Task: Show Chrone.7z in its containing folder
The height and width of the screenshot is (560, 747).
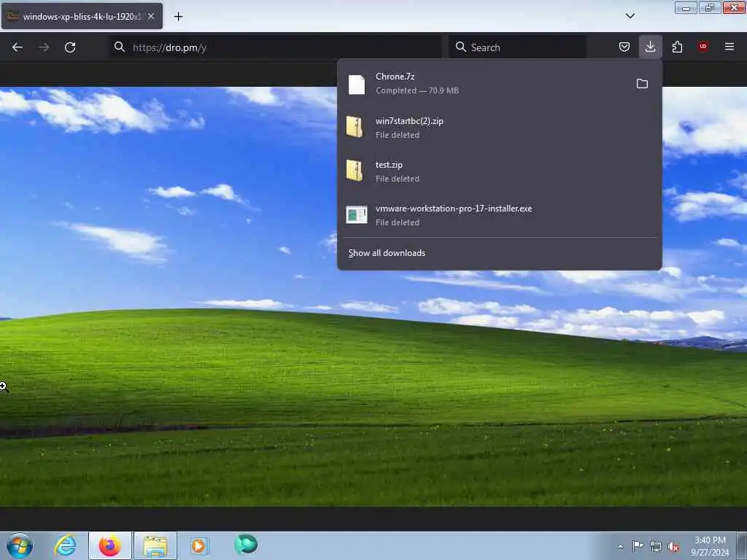Action: (642, 84)
